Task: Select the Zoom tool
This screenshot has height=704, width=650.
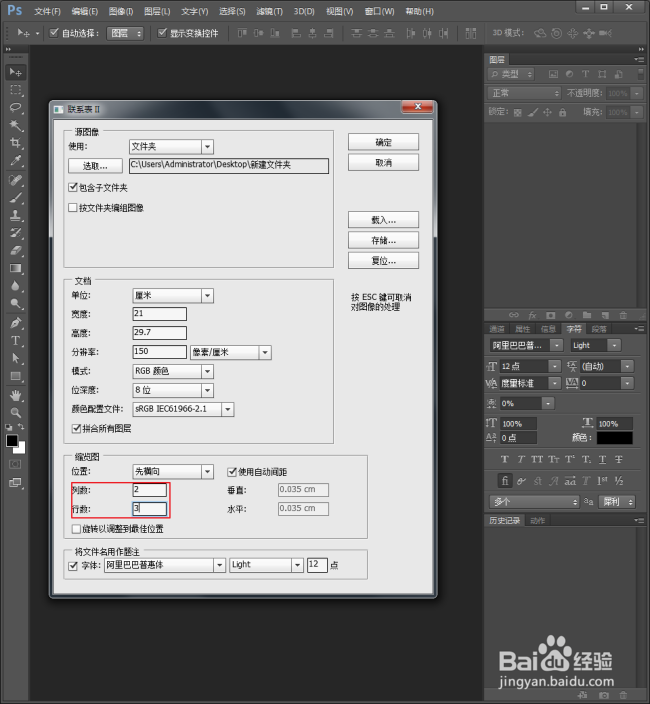Action: coord(16,413)
